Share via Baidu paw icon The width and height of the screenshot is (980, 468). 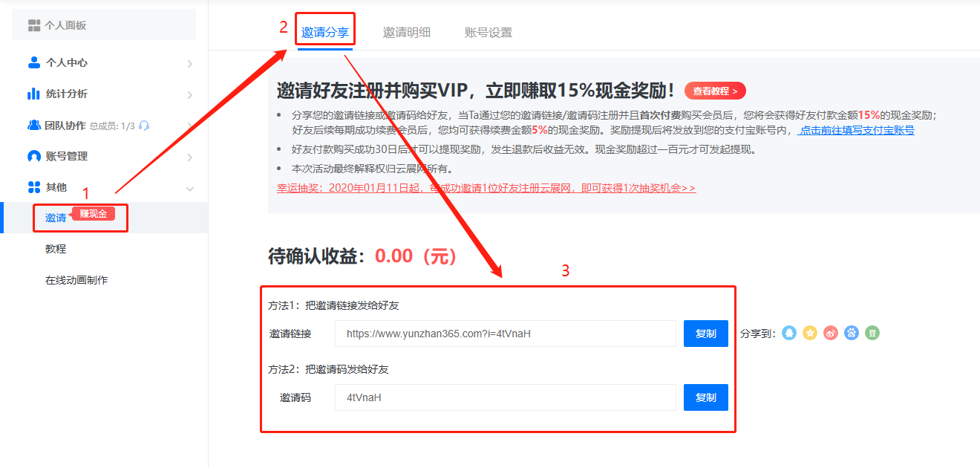[x=852, y=334]
